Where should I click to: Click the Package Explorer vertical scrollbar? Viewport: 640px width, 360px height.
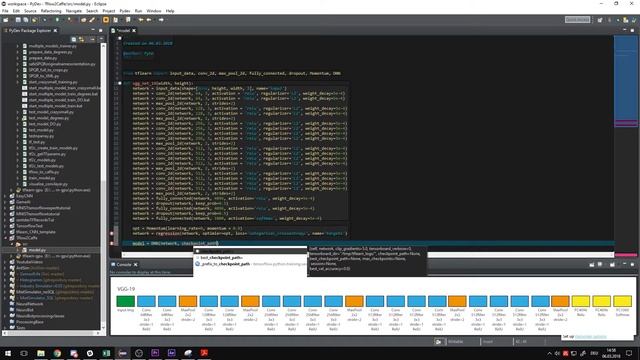click(103, 186)
